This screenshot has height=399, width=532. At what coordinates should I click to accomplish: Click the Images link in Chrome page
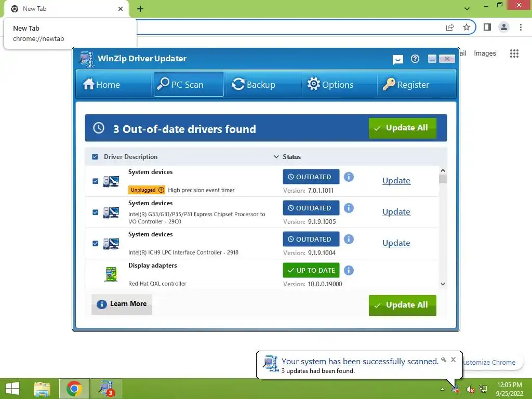(x=485, y=54)
